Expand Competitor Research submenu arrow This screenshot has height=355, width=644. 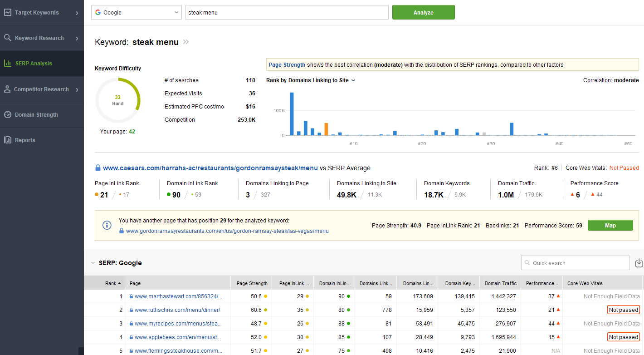pos(77,90)
